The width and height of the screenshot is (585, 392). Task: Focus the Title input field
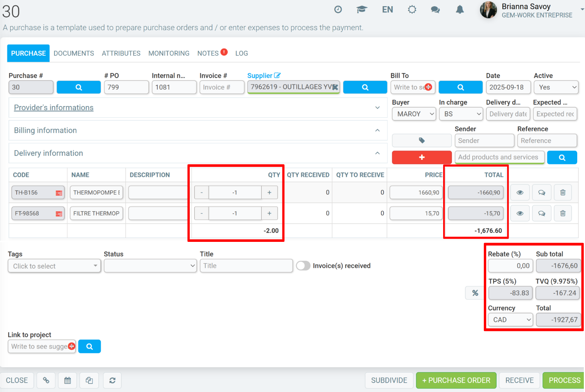pyautogui.click(x=246, y=266)
